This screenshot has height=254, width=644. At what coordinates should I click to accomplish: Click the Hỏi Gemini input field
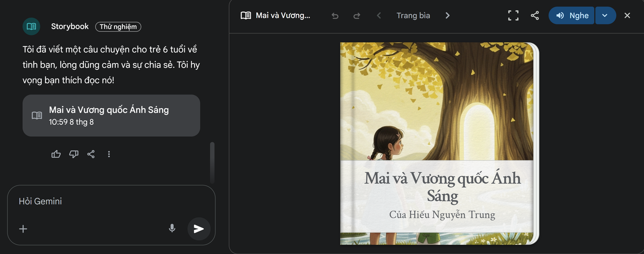111,201
